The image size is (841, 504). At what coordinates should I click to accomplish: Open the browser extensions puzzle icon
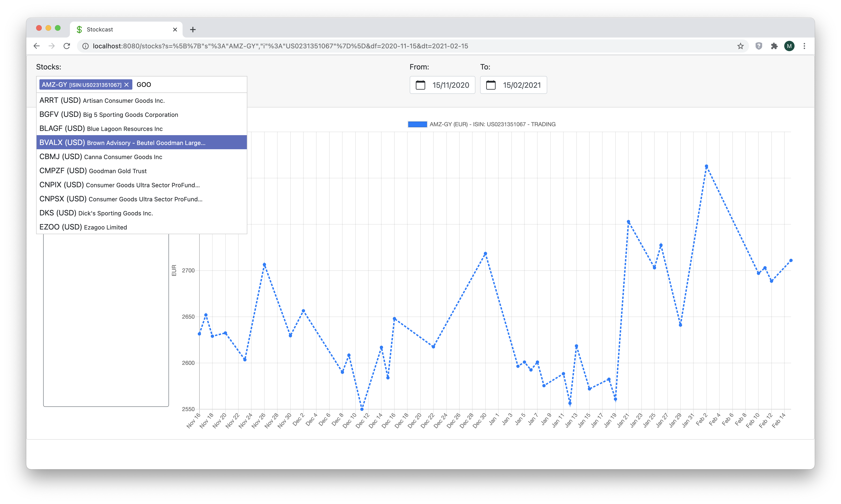pos(774,46)
